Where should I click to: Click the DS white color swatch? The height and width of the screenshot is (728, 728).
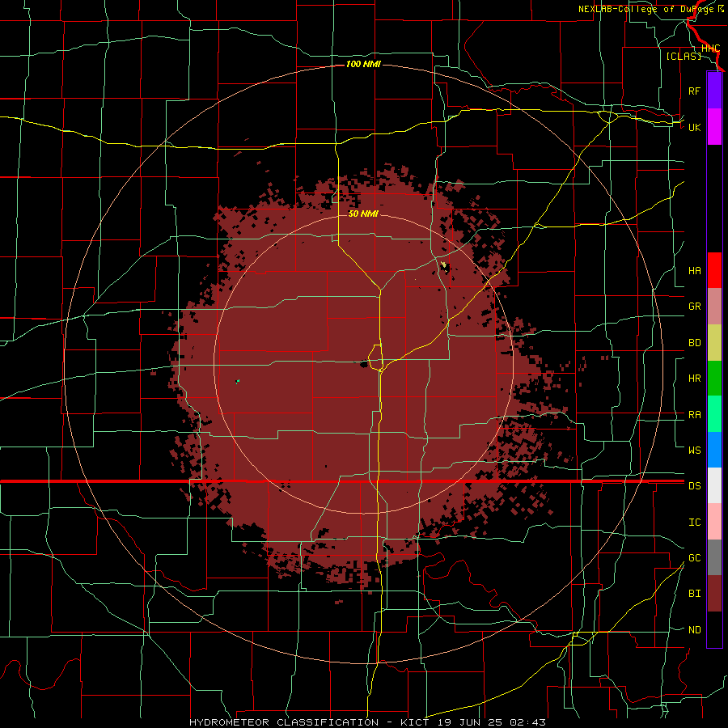pyautogui.click(x=714, y=485)
